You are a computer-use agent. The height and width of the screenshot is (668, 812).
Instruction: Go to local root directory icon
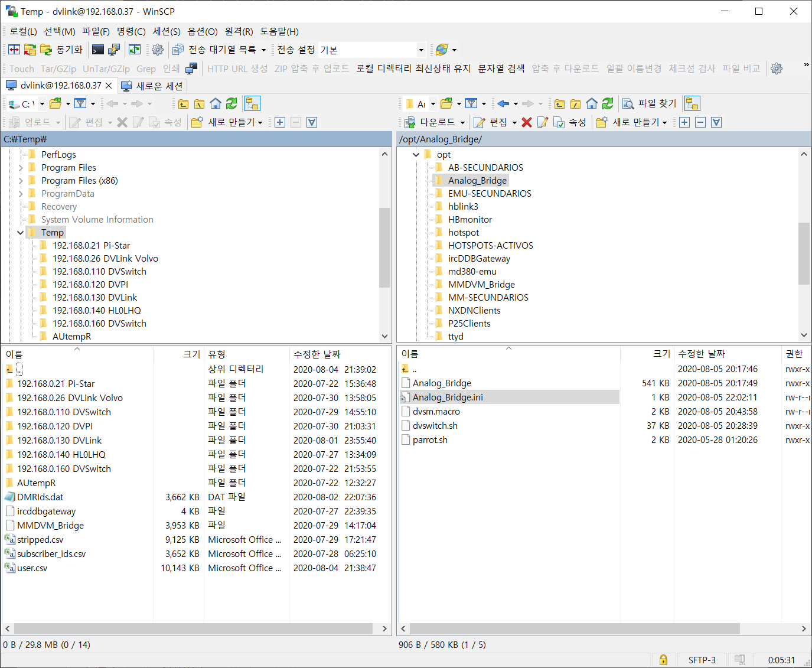point(200,104)
